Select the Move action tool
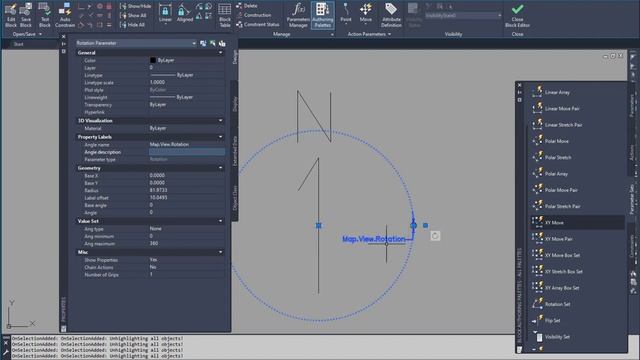 (x=366, y=13)
